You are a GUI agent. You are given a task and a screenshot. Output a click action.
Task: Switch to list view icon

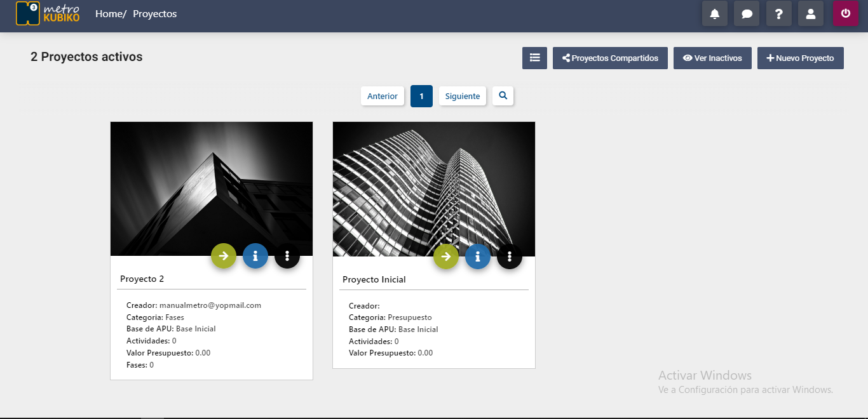[x=534, y=58]
